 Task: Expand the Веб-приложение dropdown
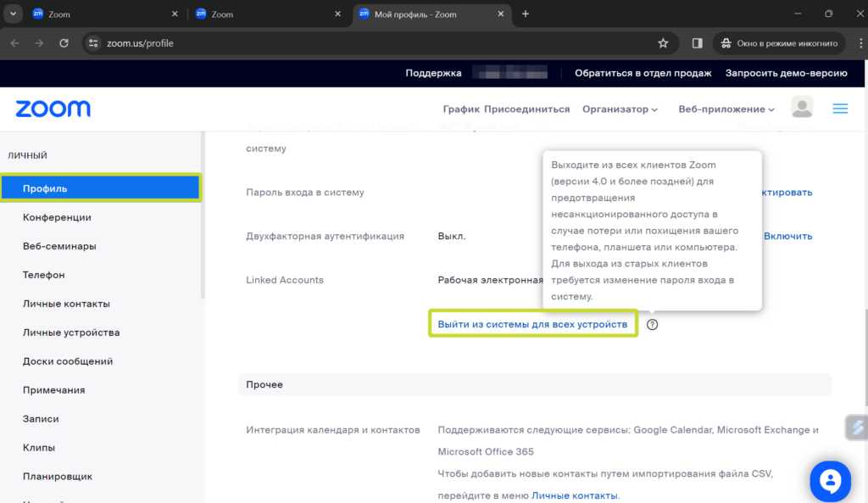click(x=726, y=109)
